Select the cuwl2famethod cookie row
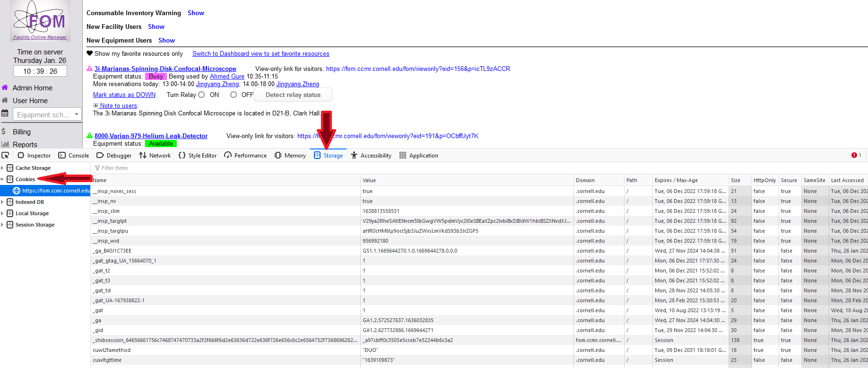This screenshot has width=868, height=368. 479,350
